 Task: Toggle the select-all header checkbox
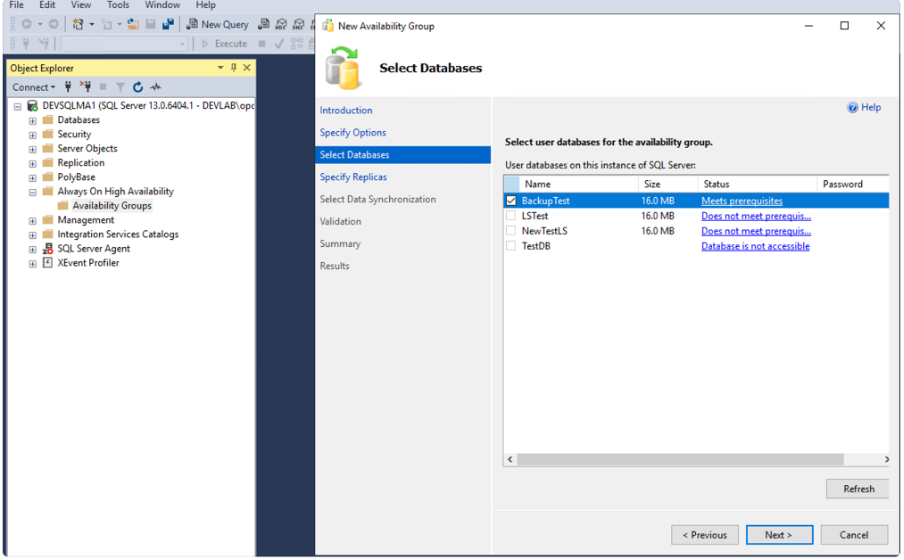pos(511,184)
